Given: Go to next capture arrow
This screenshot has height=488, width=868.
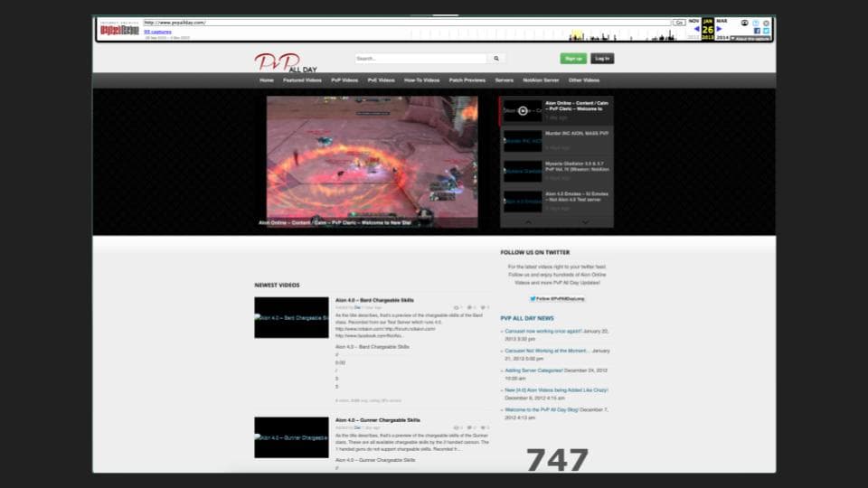Looking at the screenshot, I should pos(719,29).
